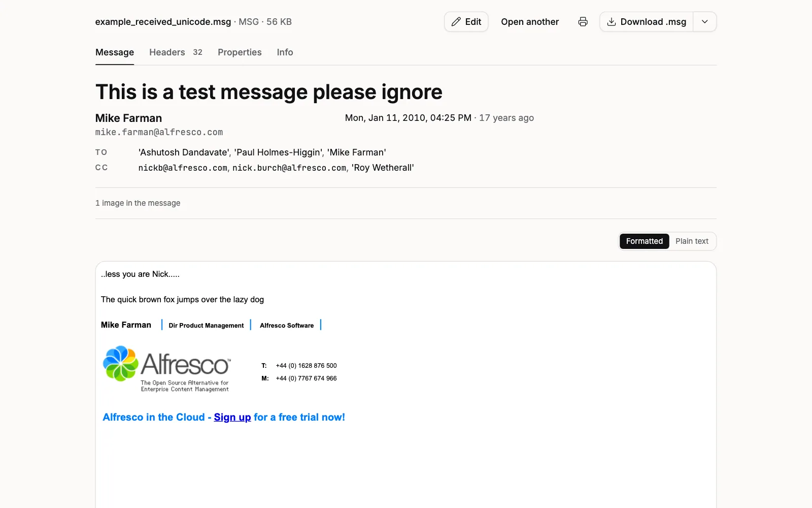812x508 pixels.
Task: Click the quick brown fox sentence
Action: tap(182, 300)
